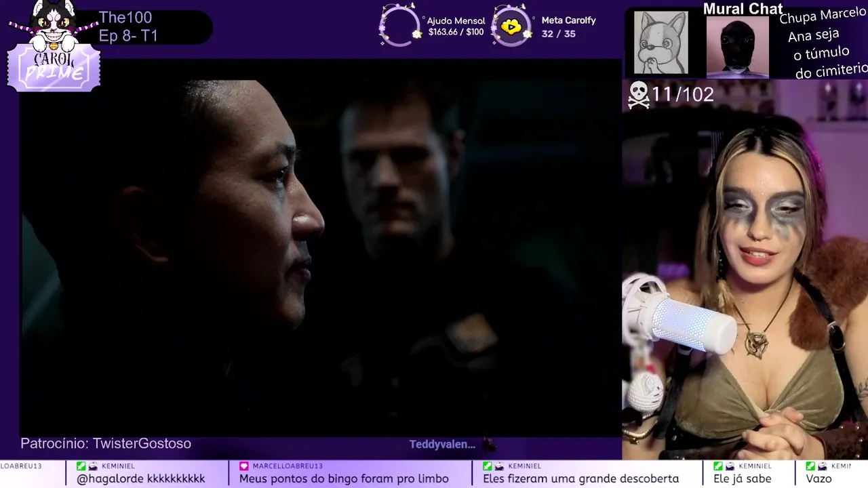This screenshot has width=868, height=488.
Task: Click the green badge on 'Ele já sabe' message
Action: click(717, 466)
